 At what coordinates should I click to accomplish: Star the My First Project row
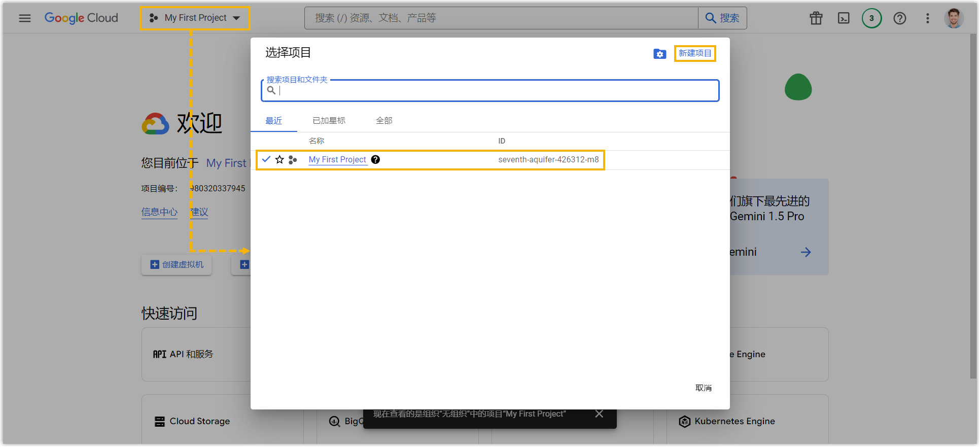pyautogui.click(x=279, y=160)
